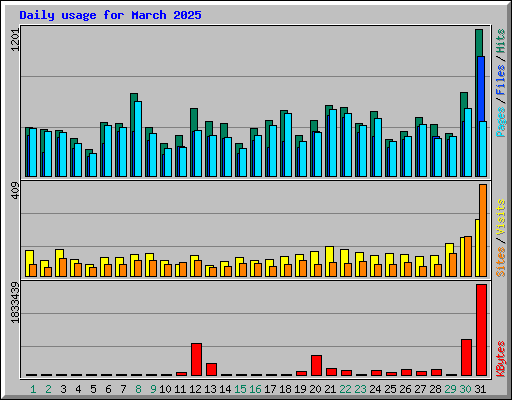Click day 6 on the x-axis
The height and width of the screenshot is (400, 512).
coord(108,389)
